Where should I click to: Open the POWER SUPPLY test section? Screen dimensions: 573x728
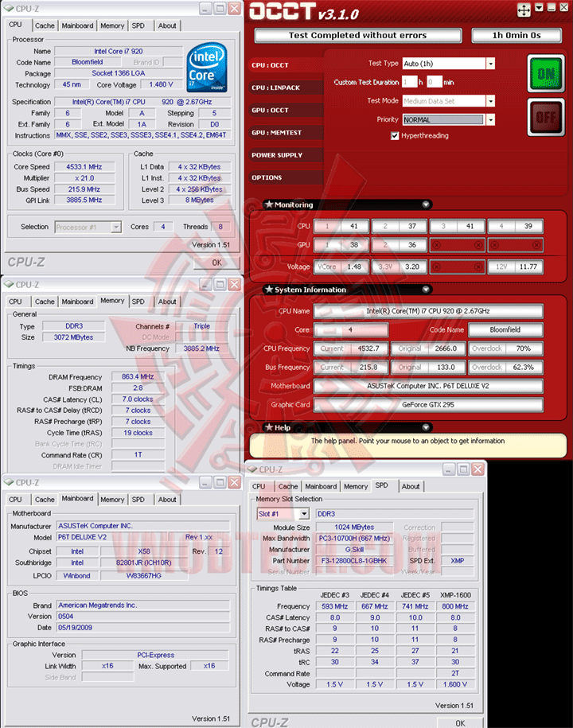click(x=286, y=155)
